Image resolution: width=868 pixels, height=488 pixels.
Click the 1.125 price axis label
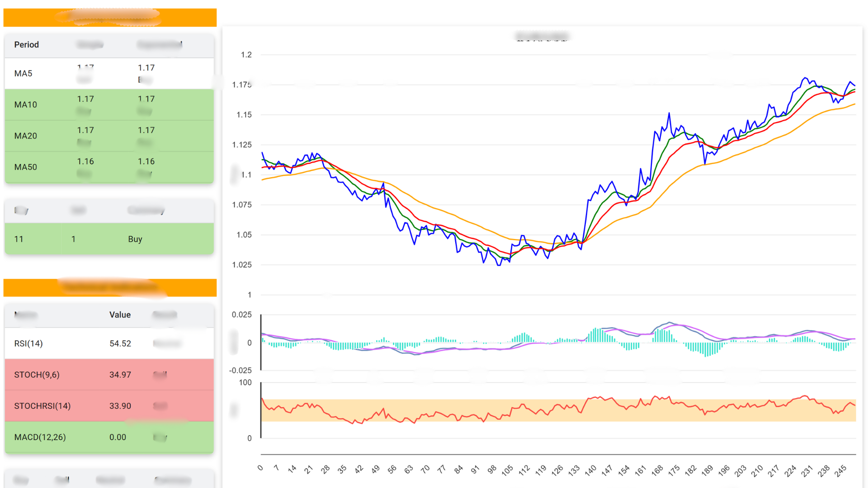(x=242, y=145)
